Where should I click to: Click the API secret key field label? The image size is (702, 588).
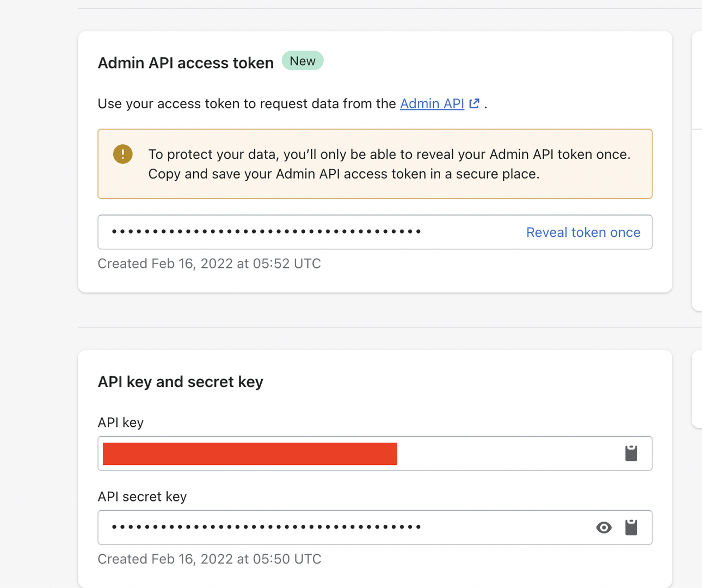142,497
